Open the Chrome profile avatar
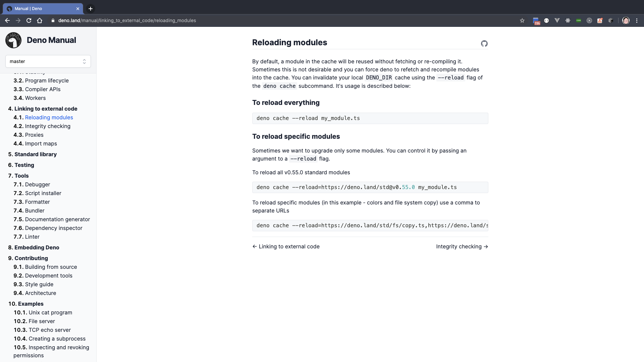This screenshot has width=644, height=362. [x=626, y=20]
